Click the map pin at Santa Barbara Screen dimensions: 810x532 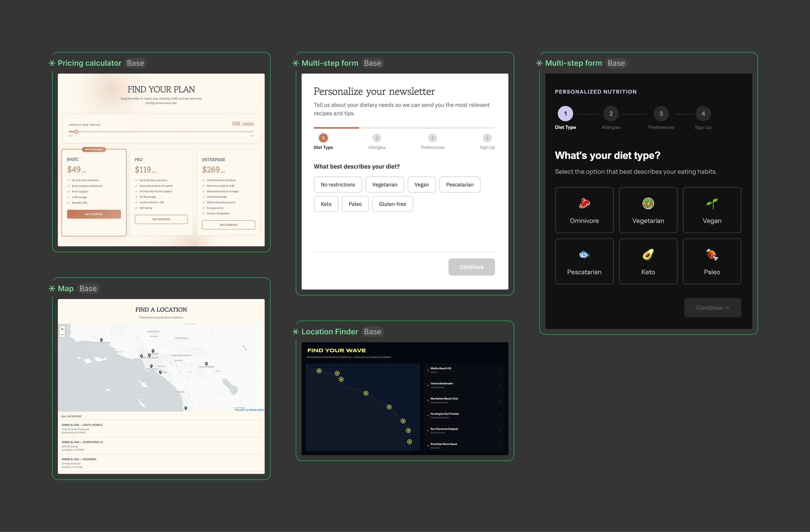pos(101,340)
